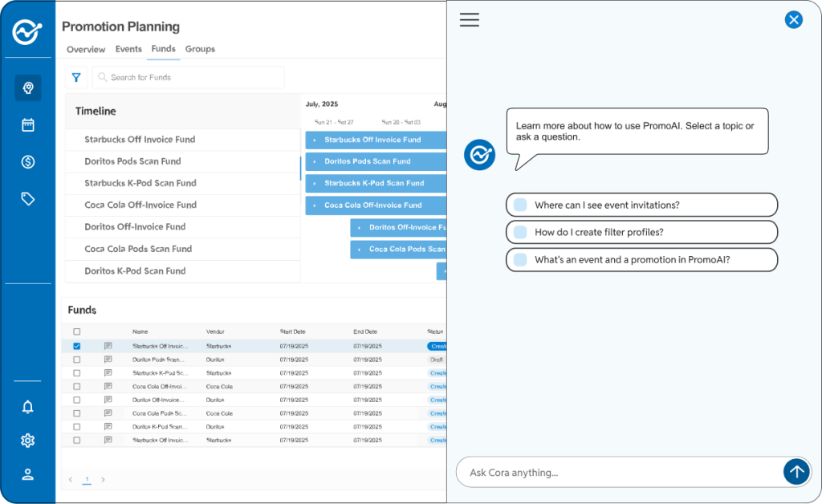Check the Doritos Pods Scan... row checkbox
The image size is (822, 504).
[77, 360]
